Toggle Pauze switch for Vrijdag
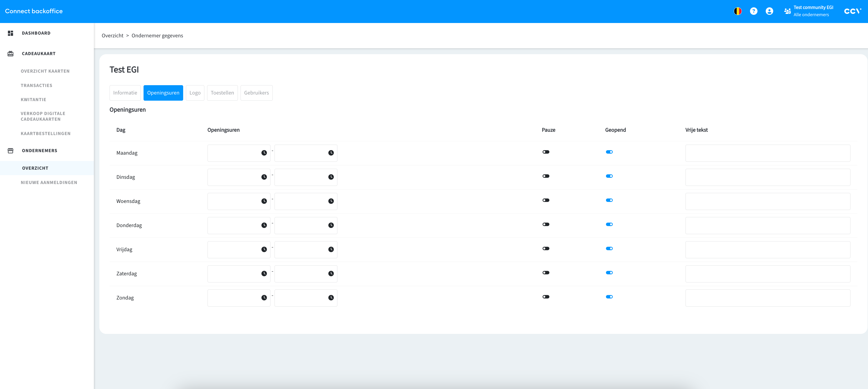This screenshot has height=389, width=868. coord(546,248)
